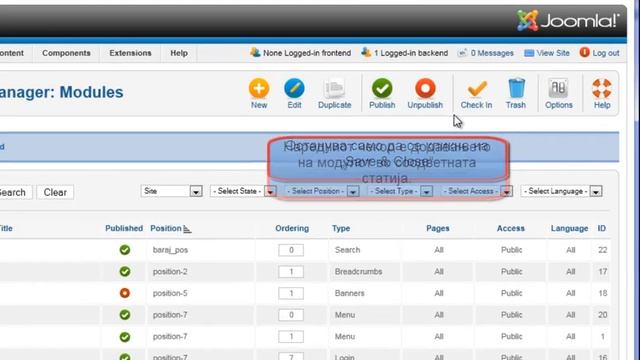The image size is (640, 360).
Task: Click ID 18 cell
Action: pos(602,293)
